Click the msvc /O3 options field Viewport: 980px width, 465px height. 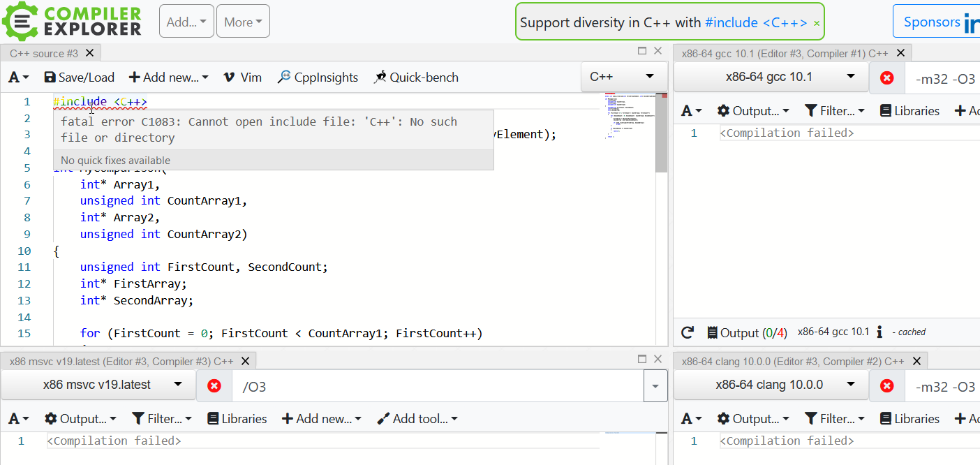pos(438,386)
